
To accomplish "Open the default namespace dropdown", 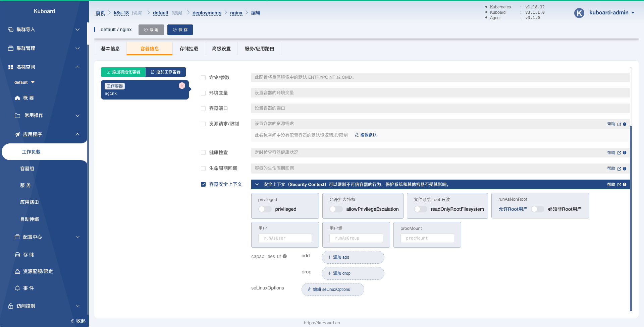I will point(24,82).
